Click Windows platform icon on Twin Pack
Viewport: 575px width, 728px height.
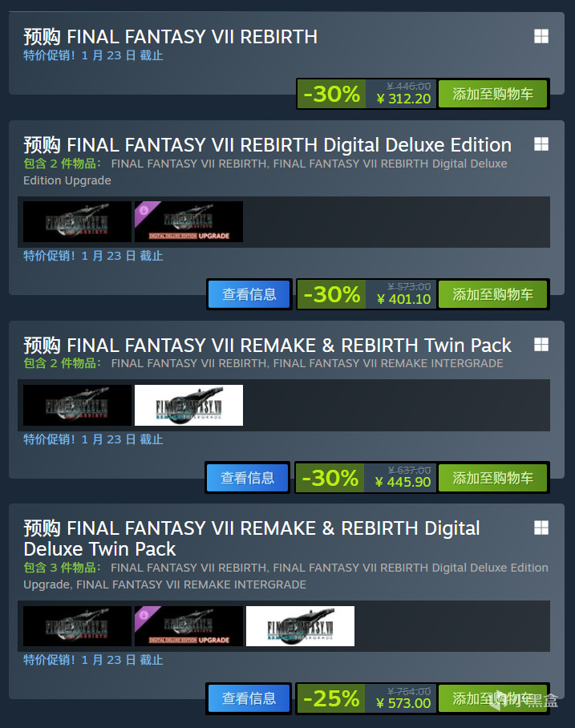541,345
